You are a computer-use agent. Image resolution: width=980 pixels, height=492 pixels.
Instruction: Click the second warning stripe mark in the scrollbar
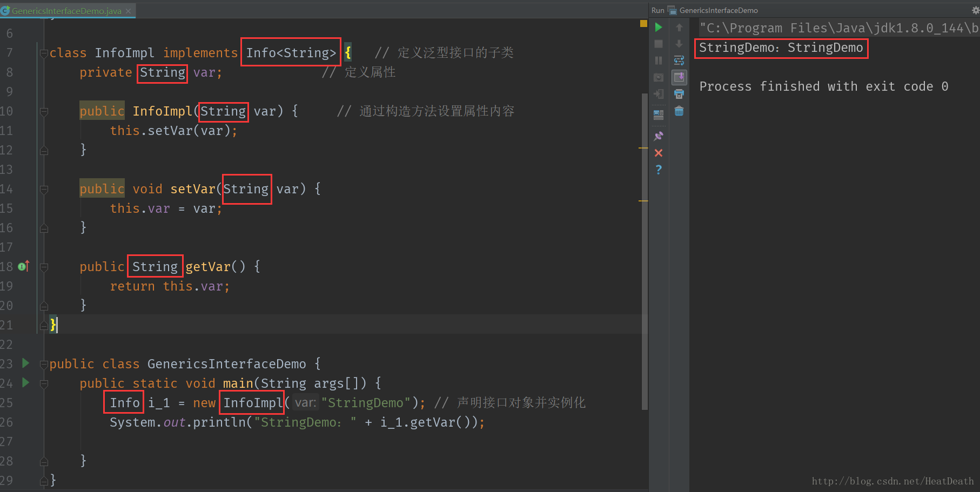pyautogui.click(x=643, y=200)
